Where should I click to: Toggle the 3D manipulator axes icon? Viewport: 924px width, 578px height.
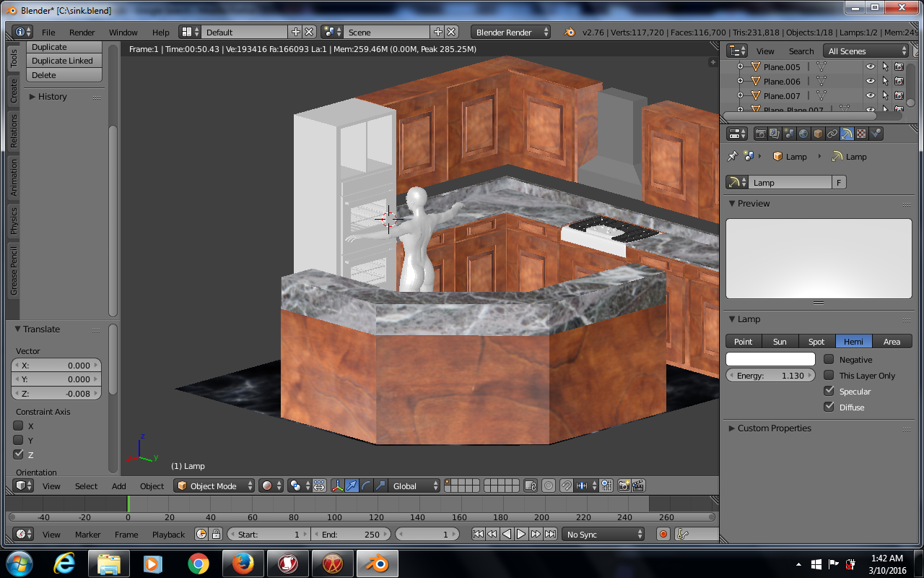(337, 486)
